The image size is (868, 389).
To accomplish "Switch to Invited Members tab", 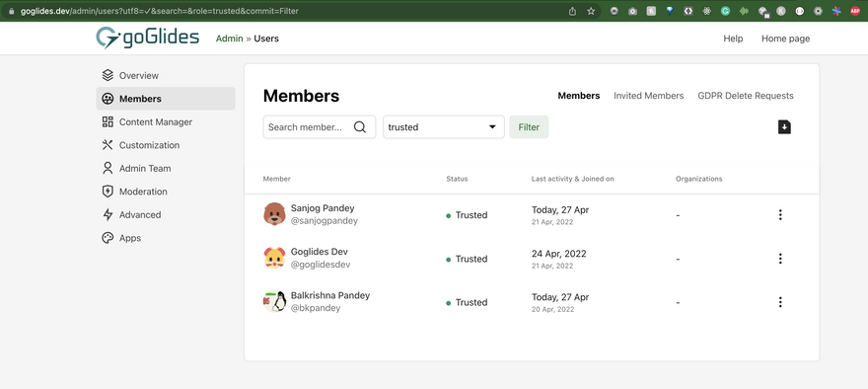I will [x=649, y=96].
